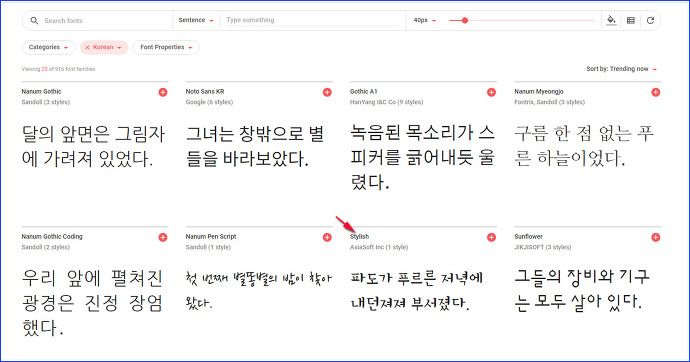
Task: Click the Nanum Myeongjo sample preview text
Action: point(584,146)
